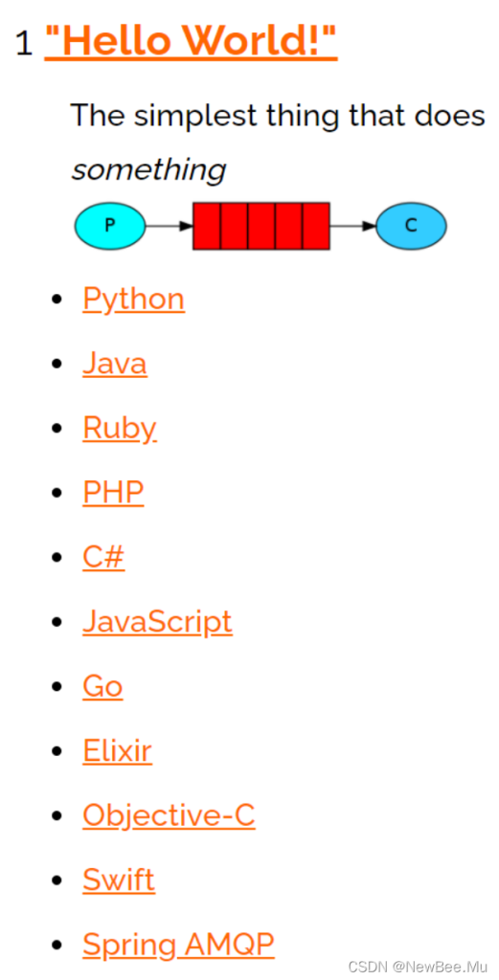Open the Elixir tutorial link
Screen dimensions: 499x980
pos(118,750)
